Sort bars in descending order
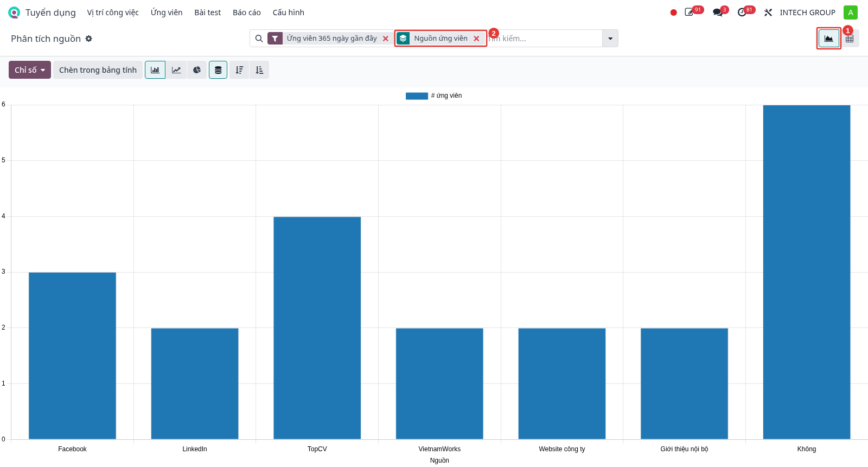 pyautogui.click(x=239, y=70)
